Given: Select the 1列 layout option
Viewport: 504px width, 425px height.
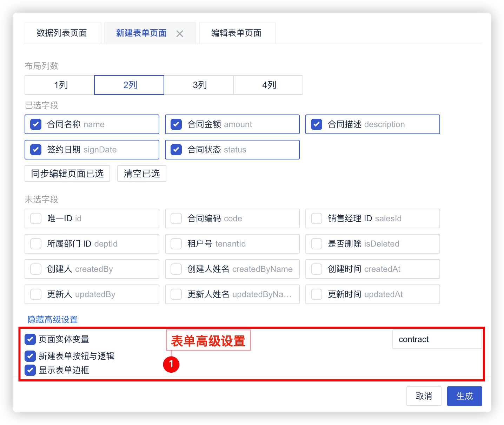Looking at the screenshot, I should point(59,85).
